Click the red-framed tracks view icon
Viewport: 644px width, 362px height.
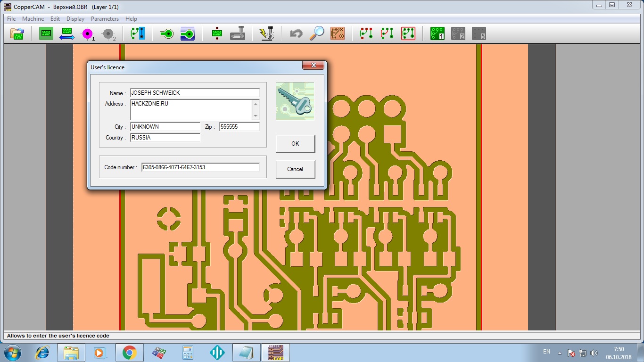click(x=408, y=34)
